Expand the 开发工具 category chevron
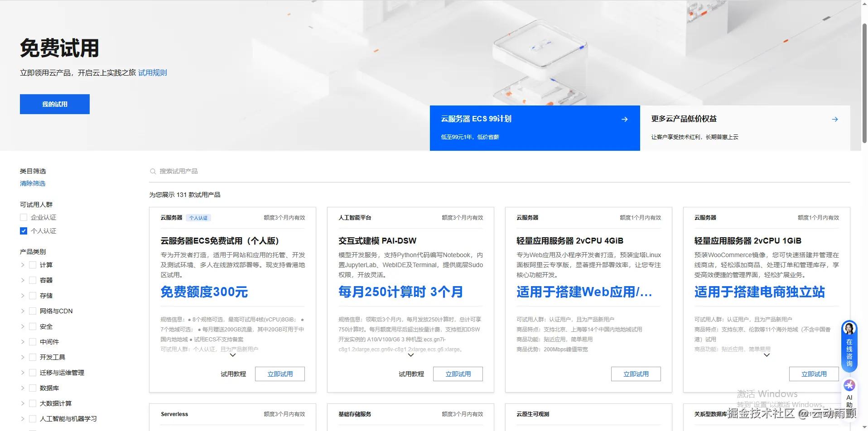 [x=23, y=357]
